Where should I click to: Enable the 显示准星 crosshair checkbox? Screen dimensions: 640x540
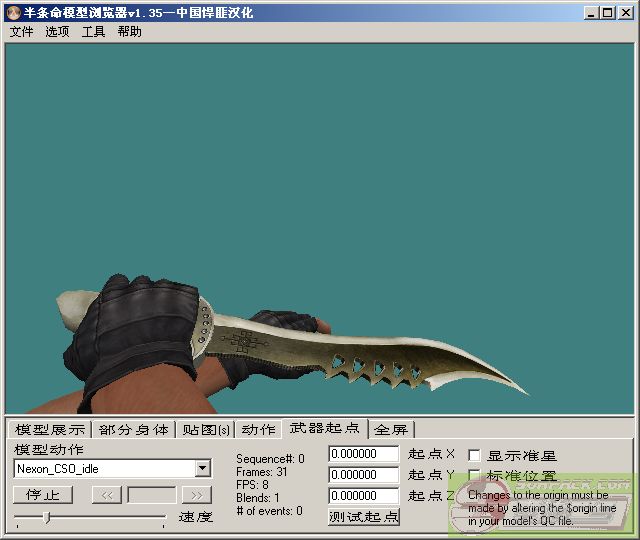[474, 455]
